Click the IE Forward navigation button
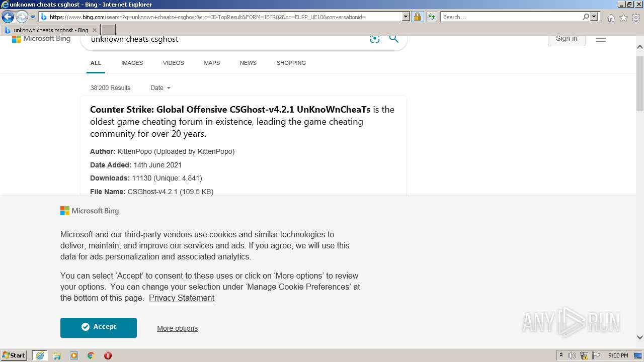 tap(22, 17)
